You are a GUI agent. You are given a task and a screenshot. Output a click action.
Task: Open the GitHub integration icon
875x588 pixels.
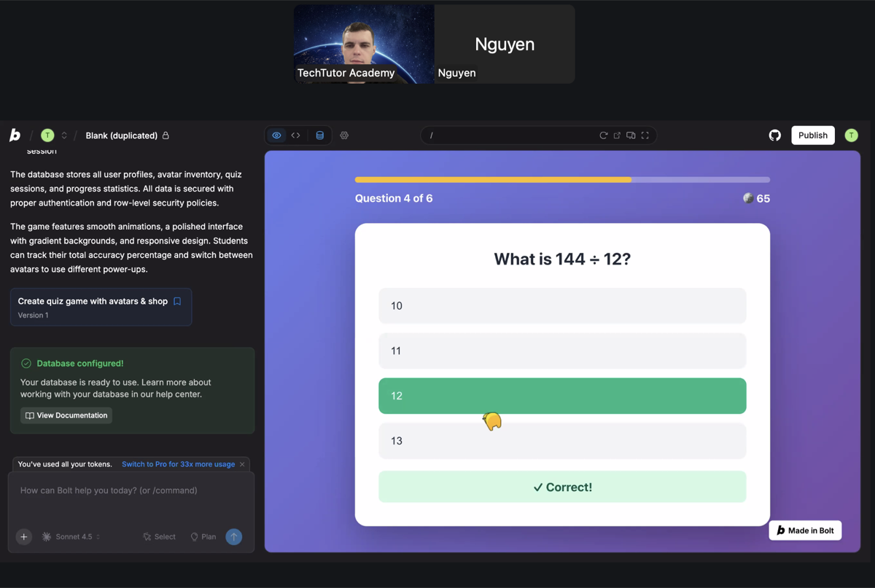[x=774, y=136]
